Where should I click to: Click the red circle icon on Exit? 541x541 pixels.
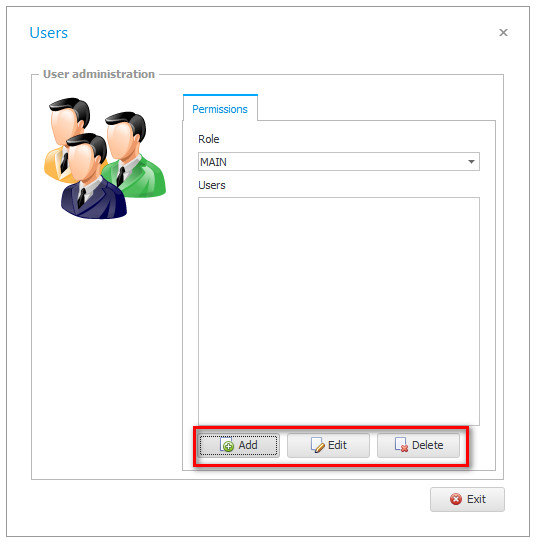(456, 499)
